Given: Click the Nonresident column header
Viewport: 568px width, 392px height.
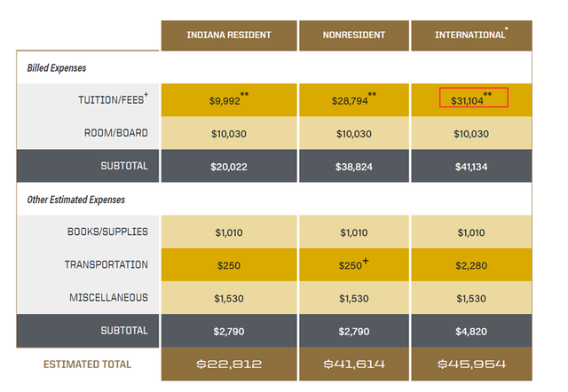Looking at the screenshot, I should [353, 35].
